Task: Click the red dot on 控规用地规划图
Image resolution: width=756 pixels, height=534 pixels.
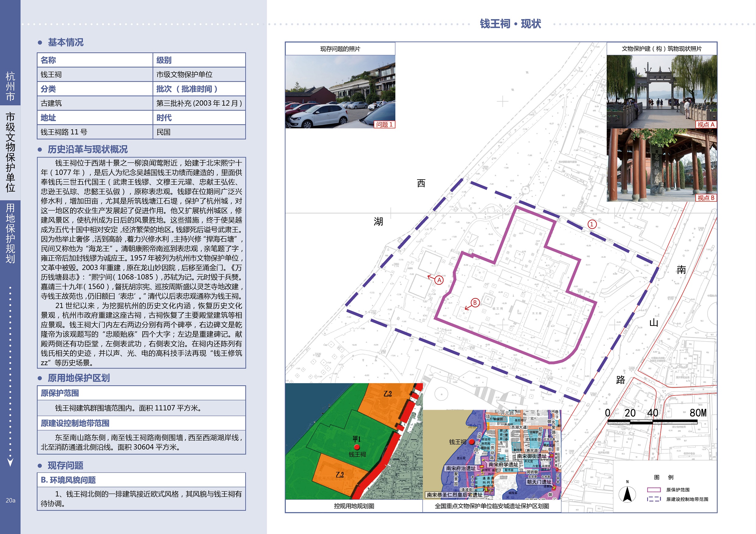Action: [x=357, y=447]
